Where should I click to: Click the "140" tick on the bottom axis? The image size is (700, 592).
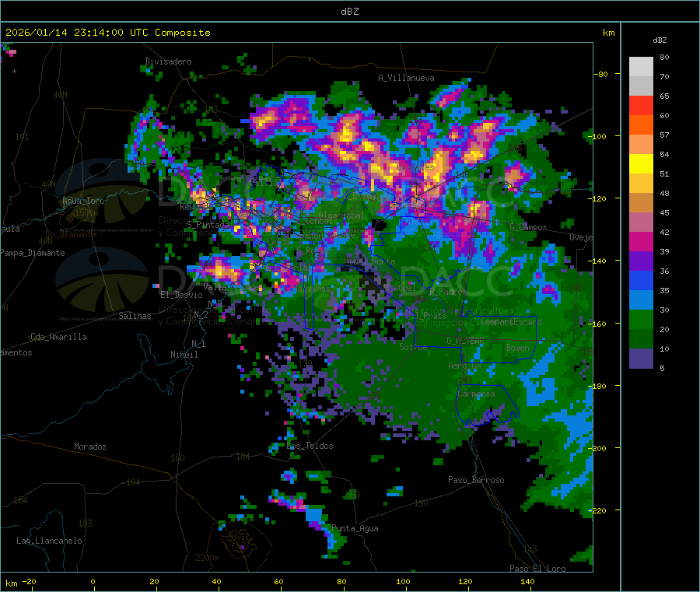coord(527,581)
